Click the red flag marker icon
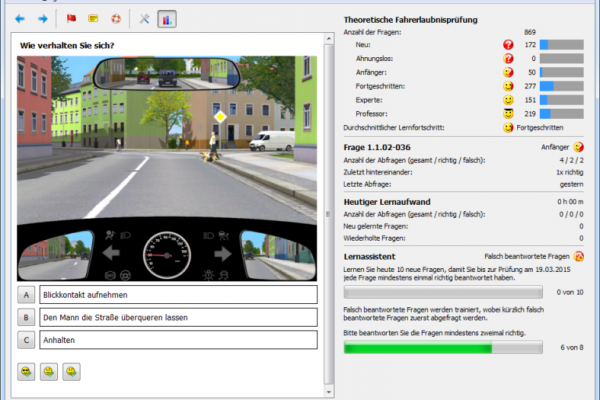This screenshot has height=400, width=600. (71, 18)
